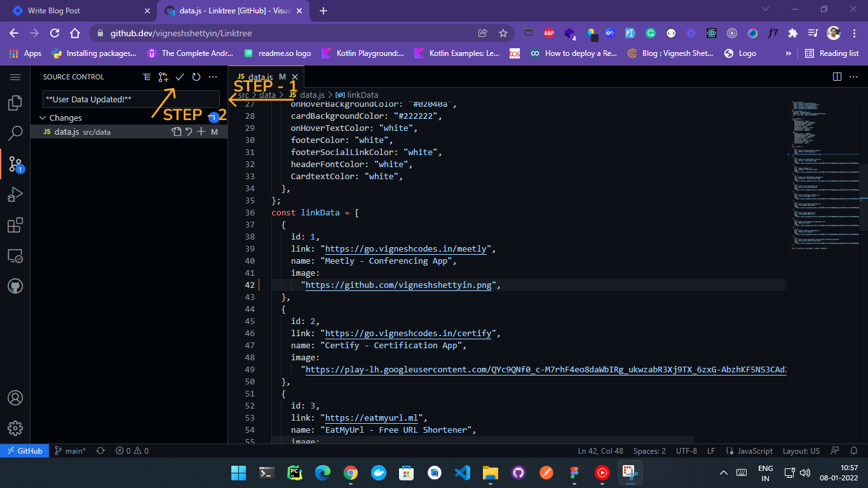Change UTF-8 file encoding

pos(686,451)
